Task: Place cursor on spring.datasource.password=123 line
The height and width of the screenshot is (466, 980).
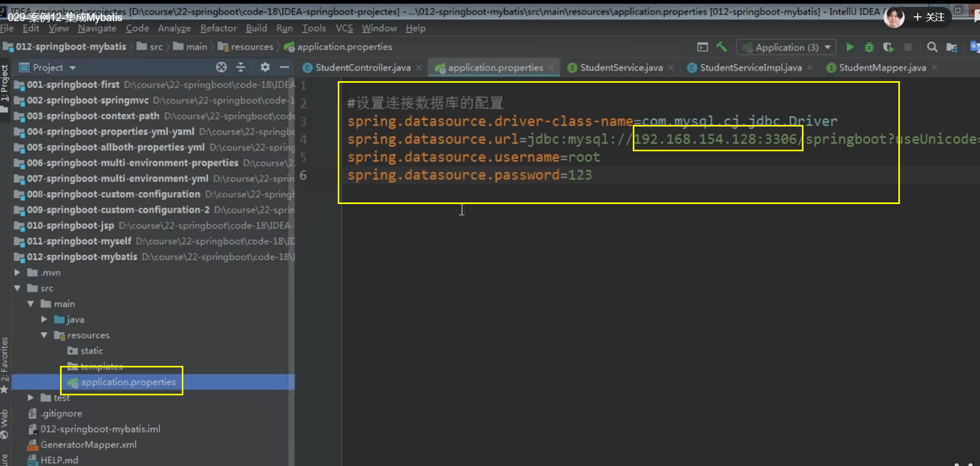Action: (469, 175)
